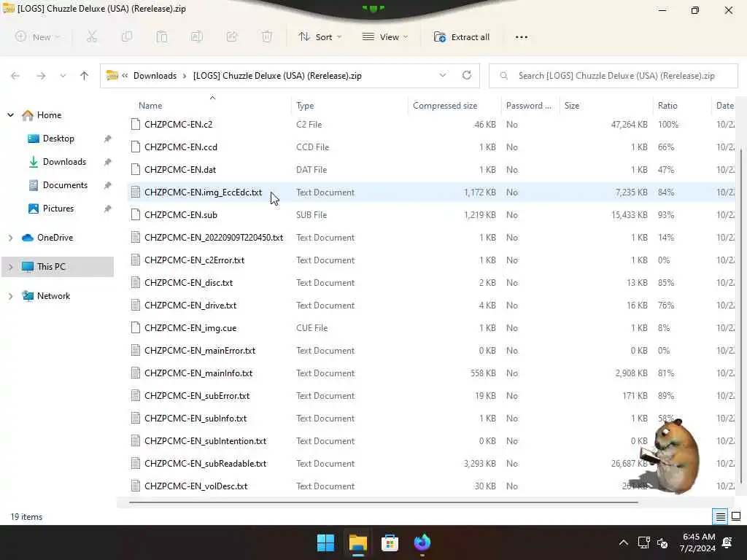
Task: Click the zip contents search box
Action: pyautogui.click(x=613, y=76)
